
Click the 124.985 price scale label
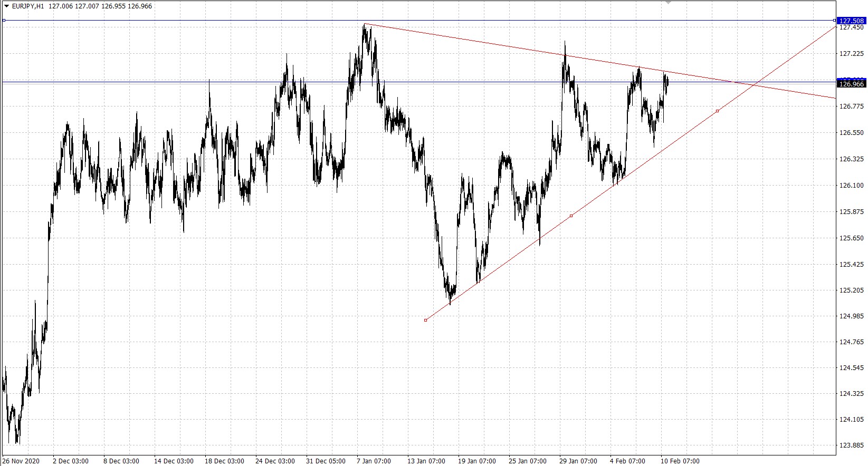[x=852, y=316]
